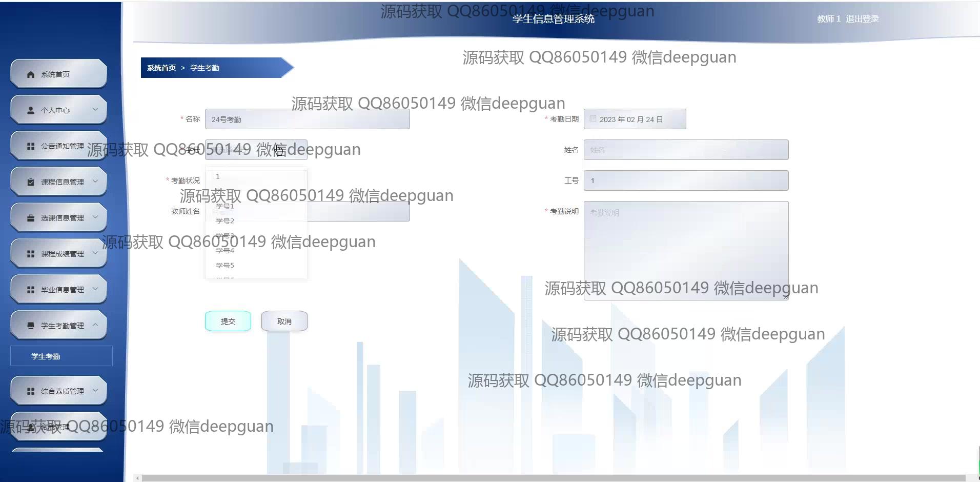The width and height of the screenshot is (980, 482).
Task: Open the 公告通知管理 menu item
Action: [58, 146]
